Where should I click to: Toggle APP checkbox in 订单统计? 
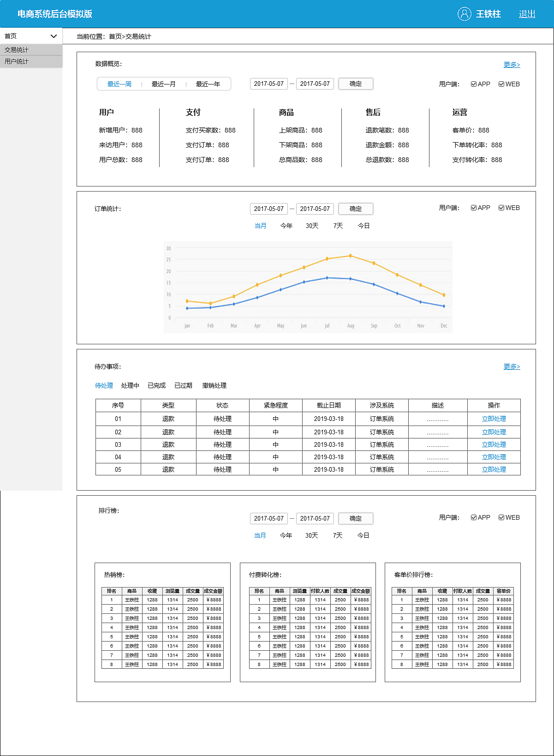[x=473, y=208]
